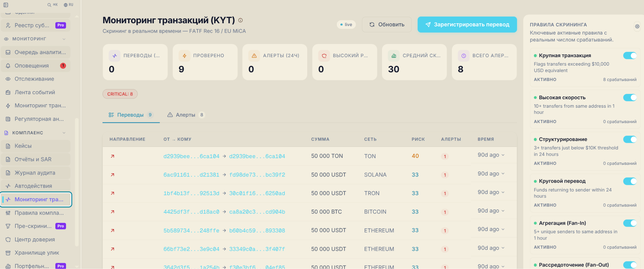Image resolution: width=644 pixels, height=269 pixels.
Task: Click direction arrow icon in SOLANA row
Action: tap(112, 175)
